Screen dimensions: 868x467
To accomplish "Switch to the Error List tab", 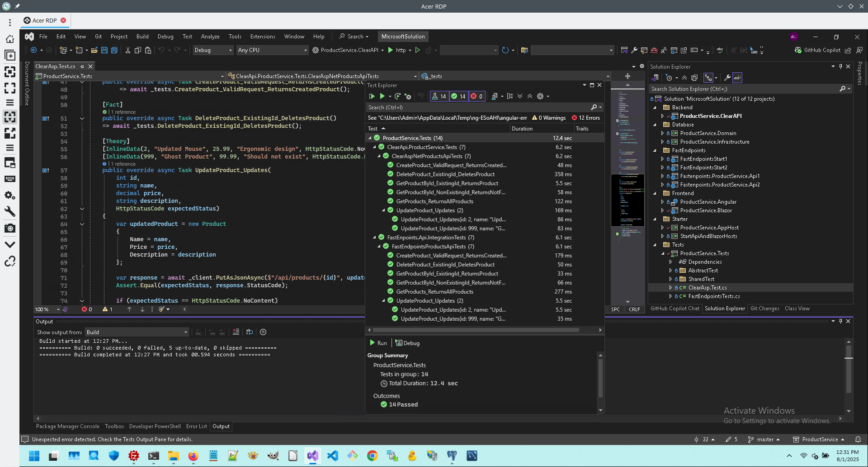I will [196, 426].
